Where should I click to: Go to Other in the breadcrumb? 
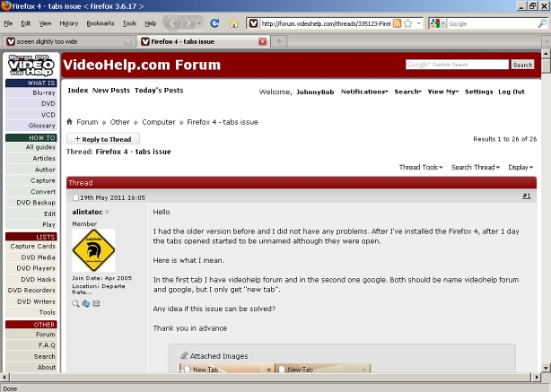coord(120,122)
